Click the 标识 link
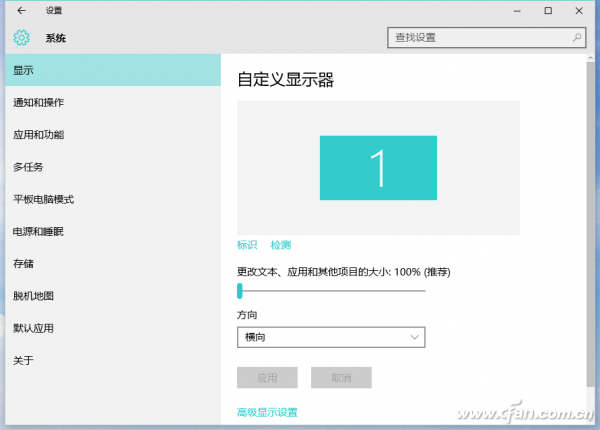The width and height of the screenshot is (600, 430). [247, 245]
